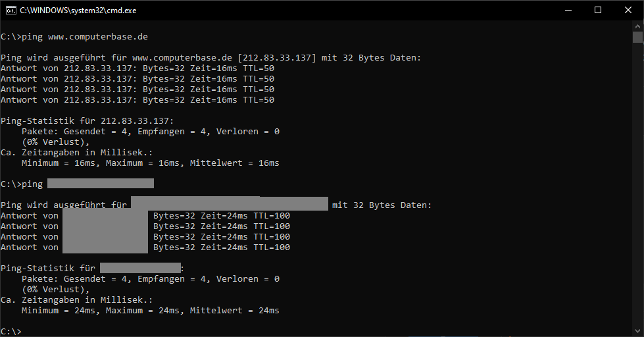Open the cmd.exe system menu icon
The height and width of the screenshot is (337, 644).
11,11
